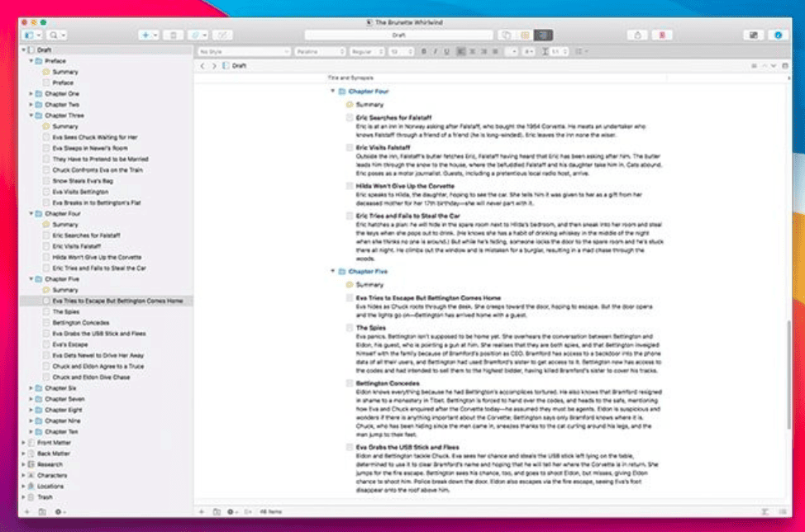Toggle bold formatting

(x=423, y=51)
